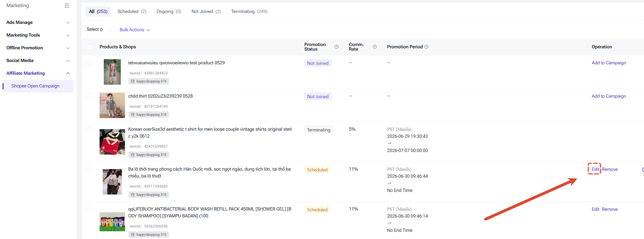Open the Bulk Actions dropdown

pyautogui.click(x=135, y=30)
